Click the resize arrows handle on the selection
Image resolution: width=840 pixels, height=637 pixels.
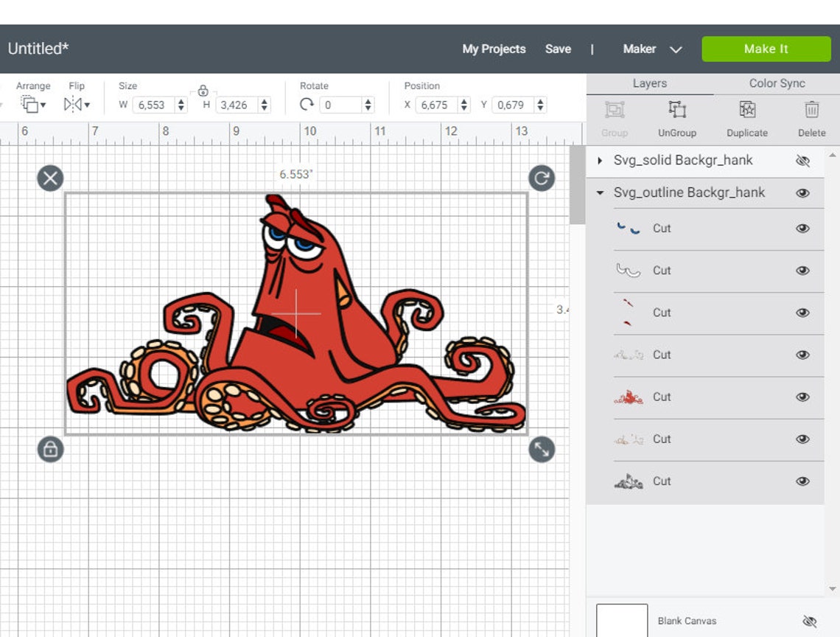tap(542, 449)
